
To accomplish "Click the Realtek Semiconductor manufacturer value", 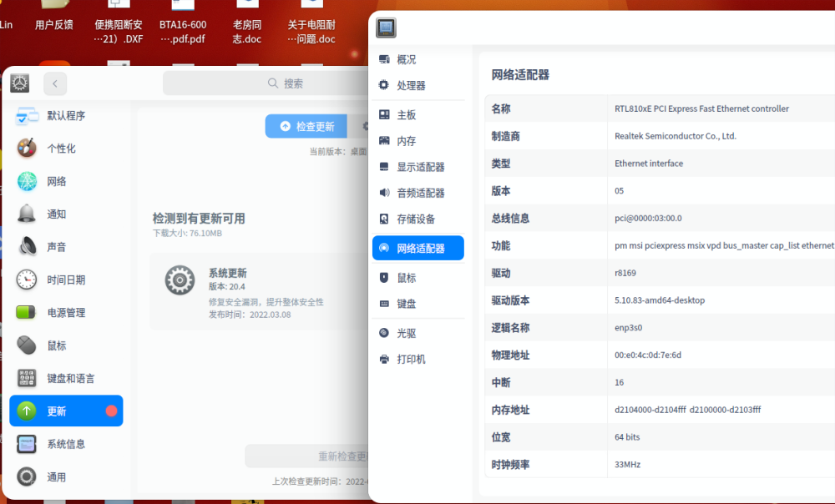I will [x=676, y=136].
